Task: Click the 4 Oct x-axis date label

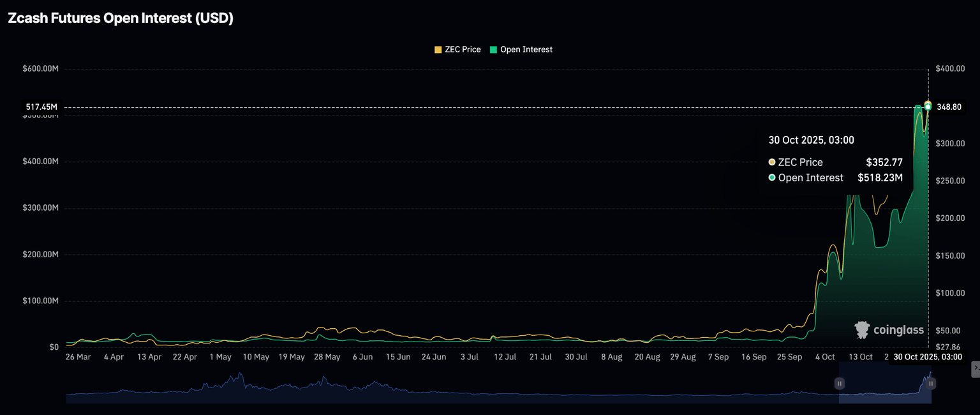Action: coord(824,357)
